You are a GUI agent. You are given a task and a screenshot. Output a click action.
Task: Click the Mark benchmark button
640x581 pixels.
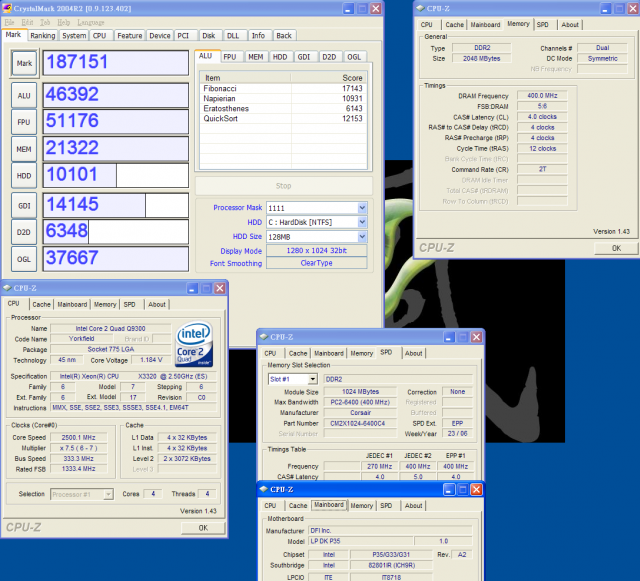(24, 63)
